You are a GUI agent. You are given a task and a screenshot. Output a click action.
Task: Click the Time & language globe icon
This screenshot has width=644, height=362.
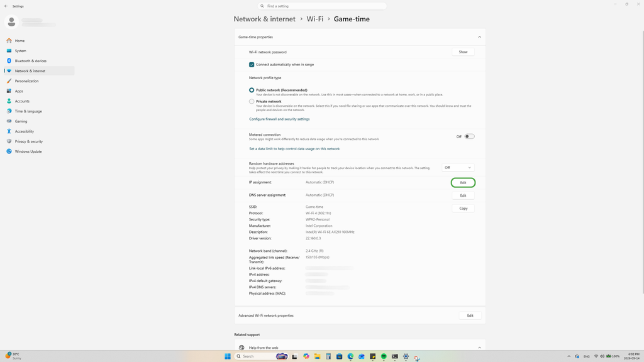[x=9, y=111]
